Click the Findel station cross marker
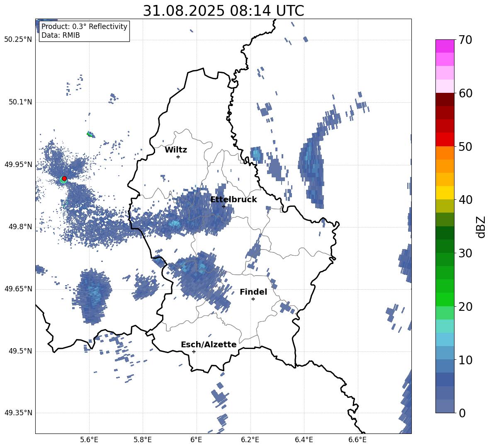Screen dimensions: 491x448 pyautogui.click(x=253, y=299)
